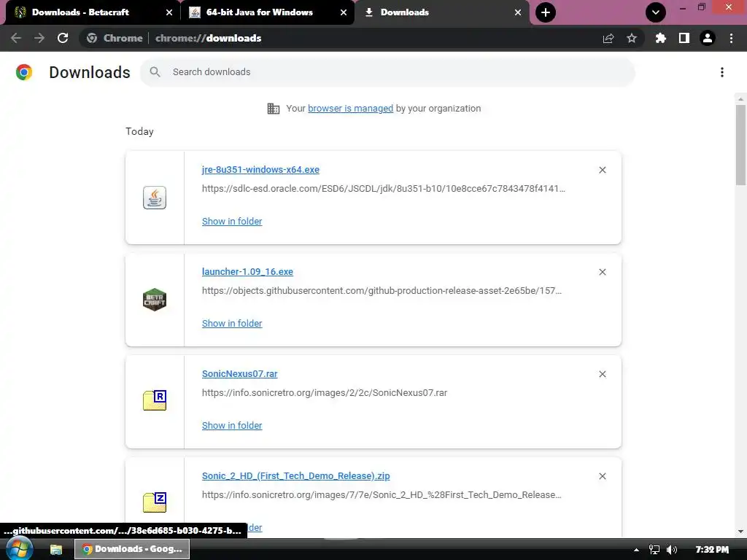Click the SonicNexus07.rar source URL text
This screenshot has width=747, height=560.
click(x=325, y=393)
